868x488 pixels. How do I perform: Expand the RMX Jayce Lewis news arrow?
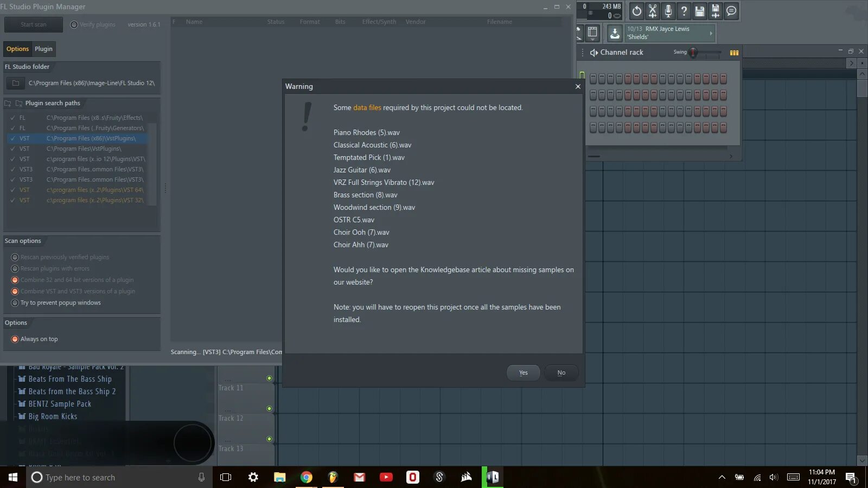[x=711, y=33]
